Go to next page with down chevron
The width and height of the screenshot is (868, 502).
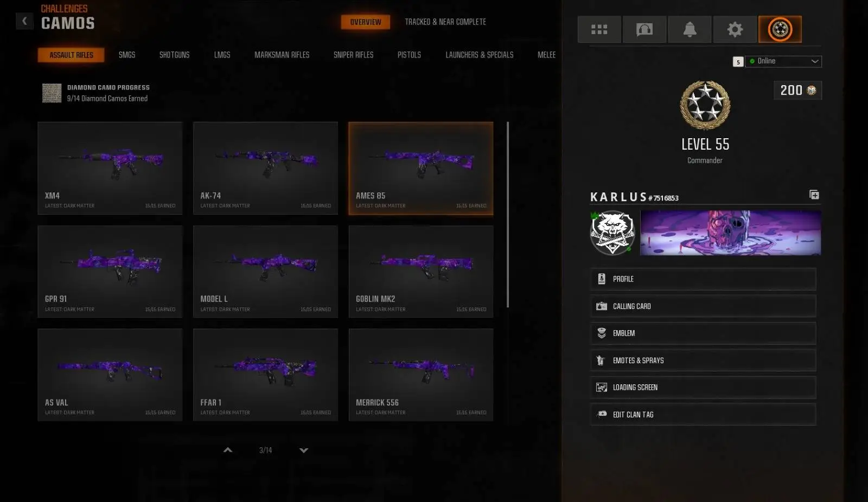pyautogui.click(x=304, y=450)
